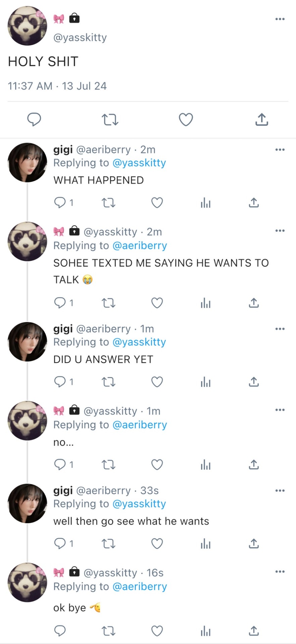The height and width of the screenshot is (644, 296).
Task: Open @yasskitty mention in first gigi reply
Action: [x=139, y=163]
